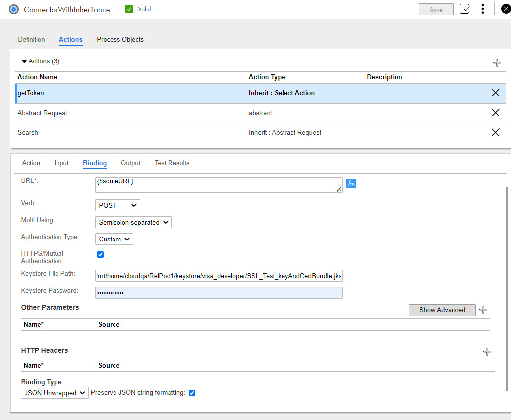Delete the Search action row
This screenshot has height=420, width=511.
coord(495,132)
